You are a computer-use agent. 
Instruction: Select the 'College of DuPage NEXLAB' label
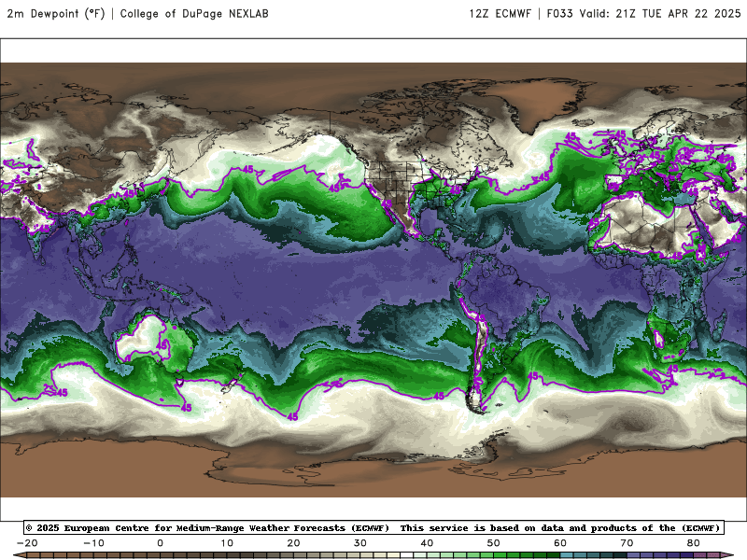coord(194,13)
